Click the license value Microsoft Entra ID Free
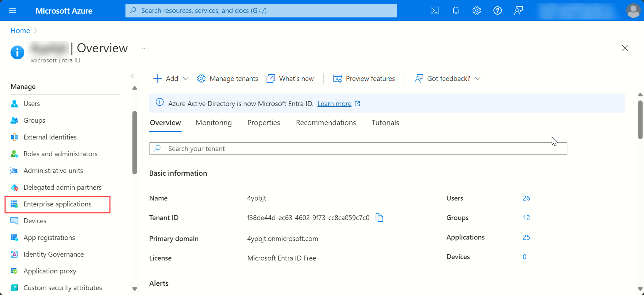Screen dimensions: 644x295 click(282, 258)
